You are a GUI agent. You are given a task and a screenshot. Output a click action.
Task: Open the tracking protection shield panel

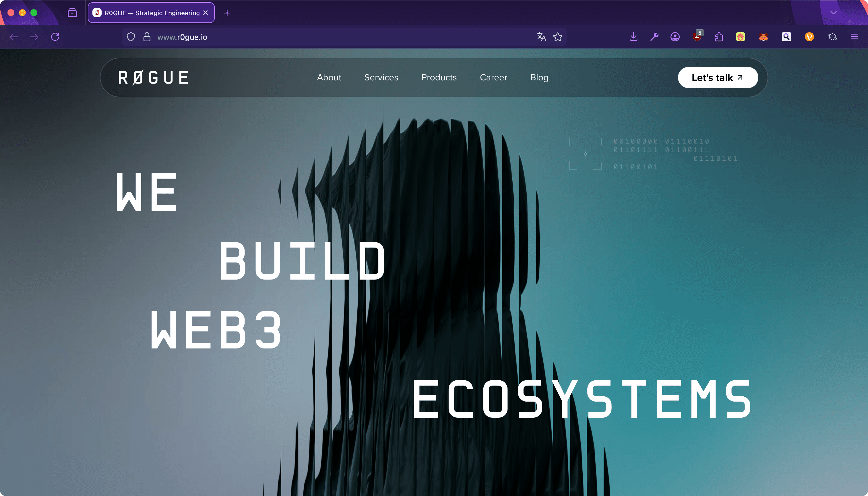[x=131, y=37]
